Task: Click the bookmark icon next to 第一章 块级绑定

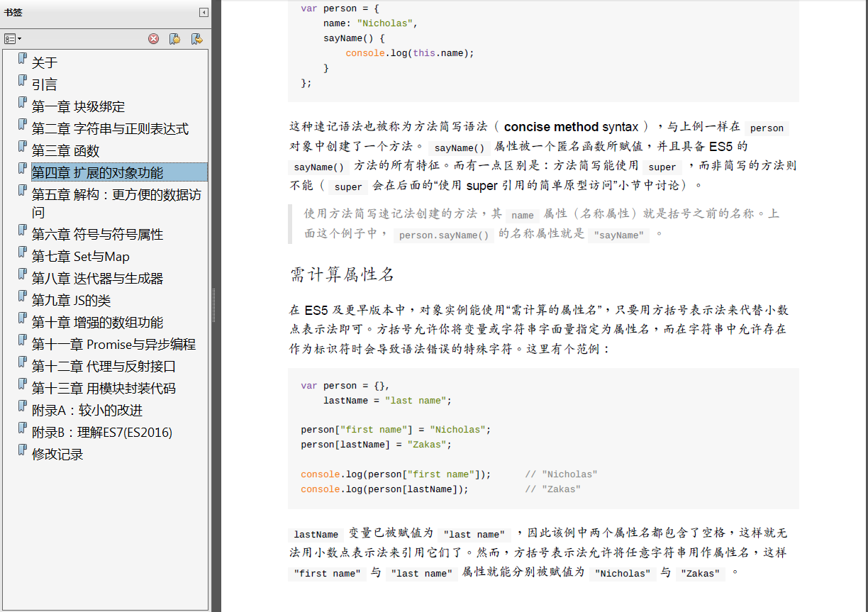Action: click(23, 104)
